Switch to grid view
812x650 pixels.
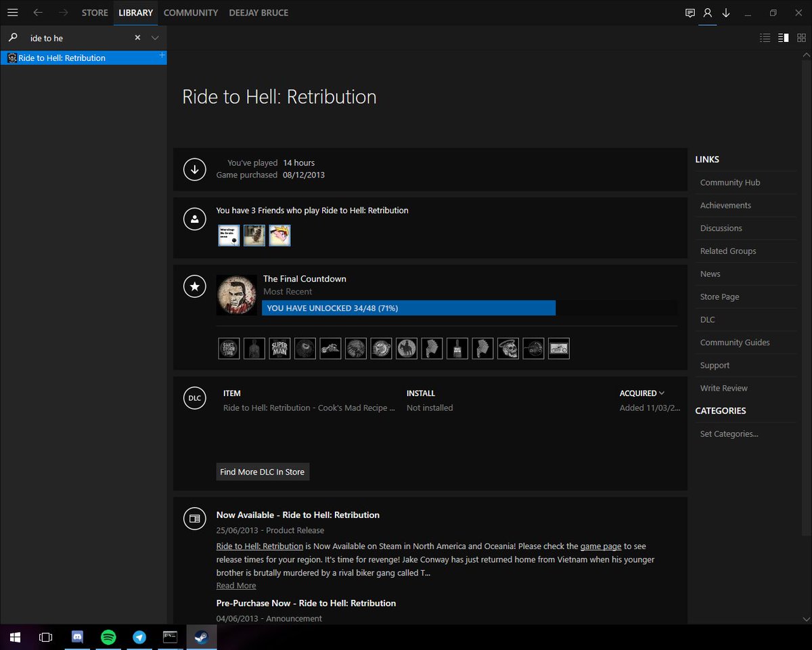point(801,38)
